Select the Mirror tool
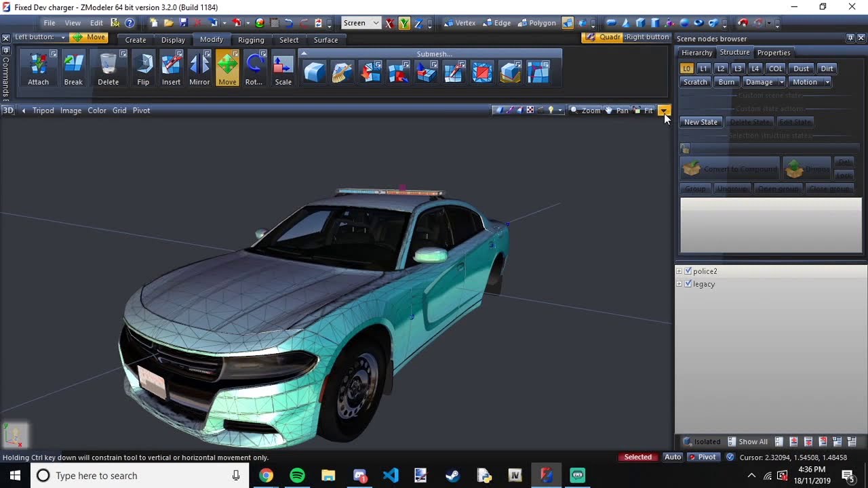The height and width of the screenshot is (488, 868). tap(199, 69)
